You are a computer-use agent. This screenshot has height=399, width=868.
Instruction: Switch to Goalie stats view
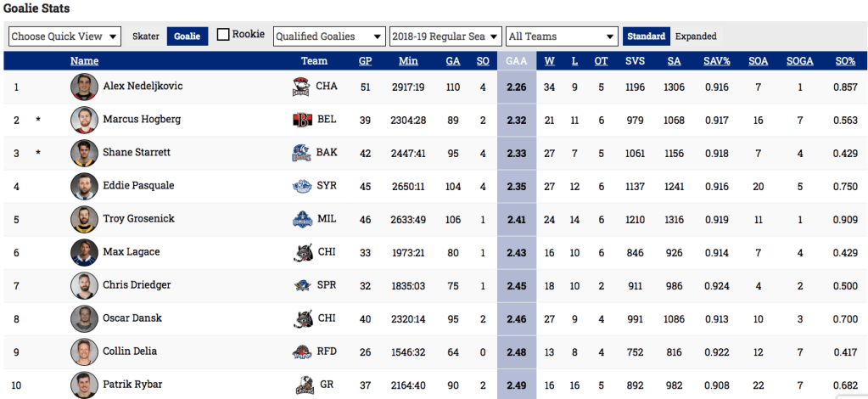coord(188,37)
